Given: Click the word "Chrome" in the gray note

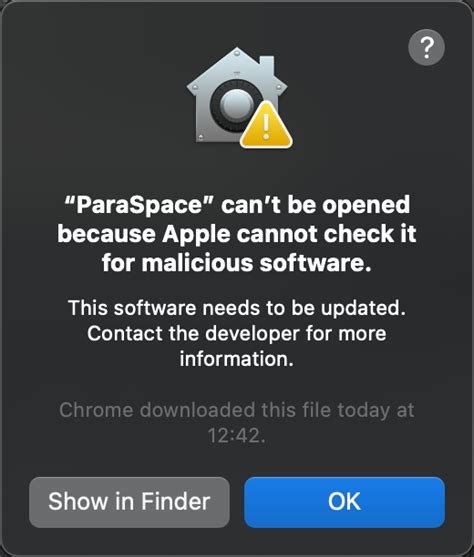Looking at the screenshot, I should click(96, 410).
